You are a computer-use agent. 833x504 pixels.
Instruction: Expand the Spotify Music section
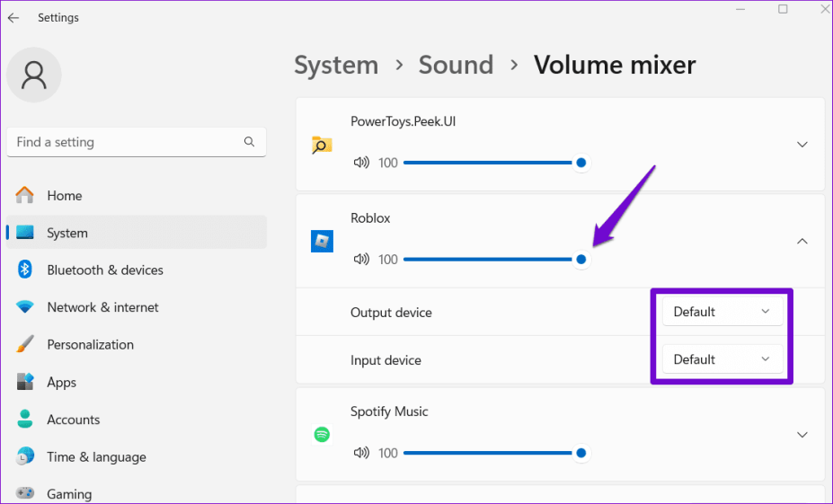coord(802,435)
